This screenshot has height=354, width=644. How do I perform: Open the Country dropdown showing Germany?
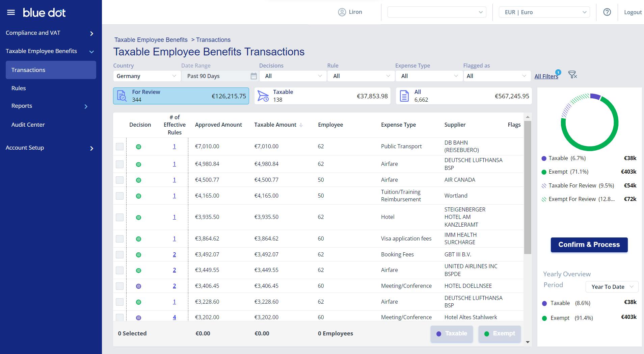click(x=147, y=76)
